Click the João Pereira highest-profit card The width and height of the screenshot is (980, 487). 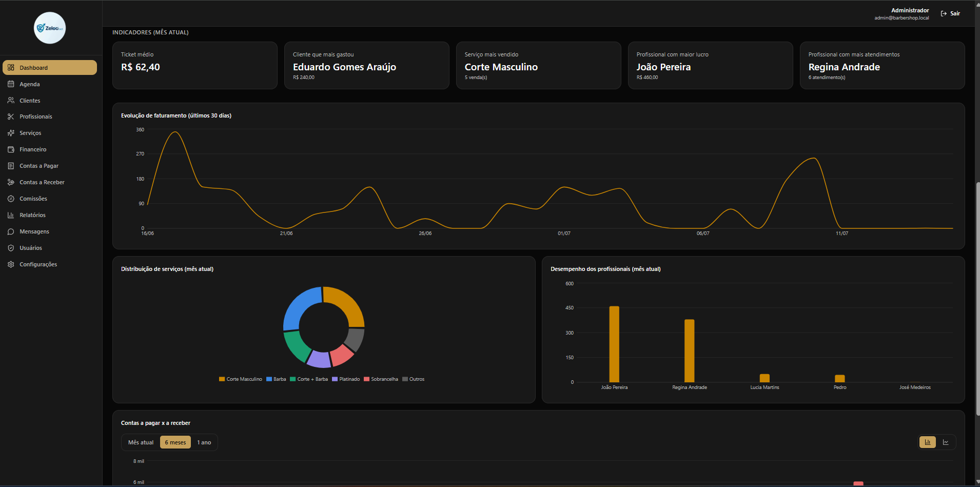click(x=711, y=65)
